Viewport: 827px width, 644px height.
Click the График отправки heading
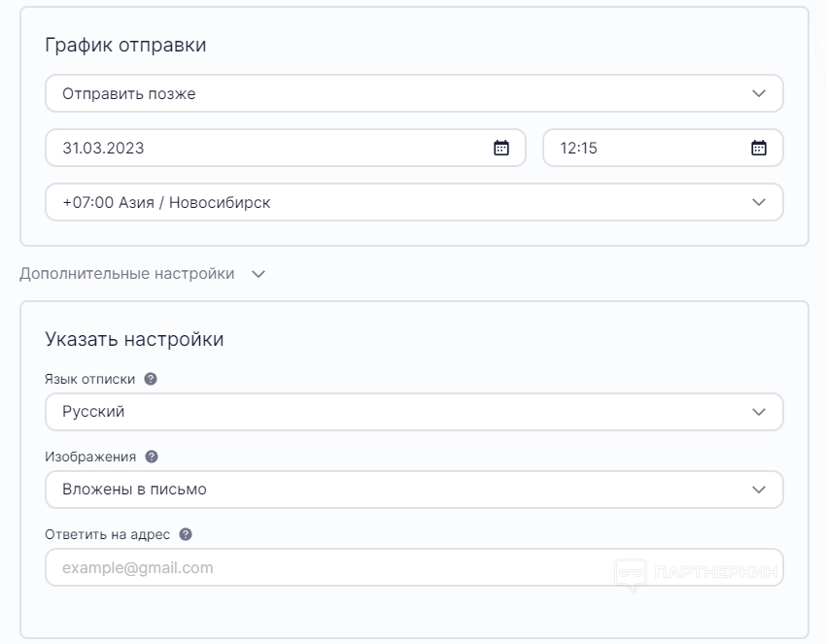click(x=125, y=46)
